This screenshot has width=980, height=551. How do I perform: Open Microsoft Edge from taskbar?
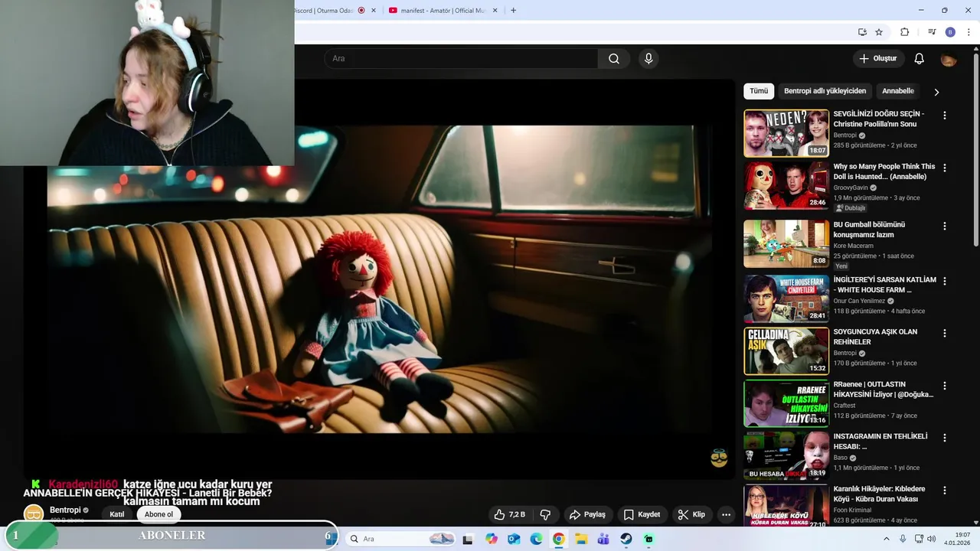(536, 539)
